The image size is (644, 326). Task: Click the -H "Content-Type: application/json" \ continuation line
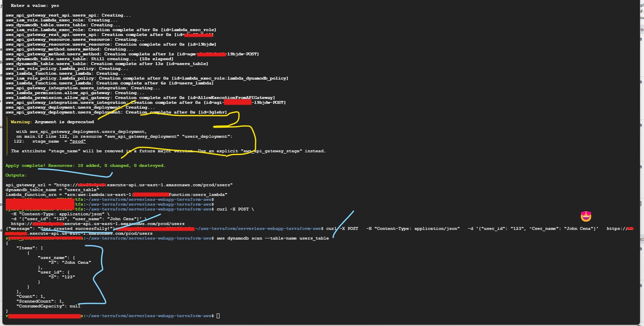click(x=60, y=214)
